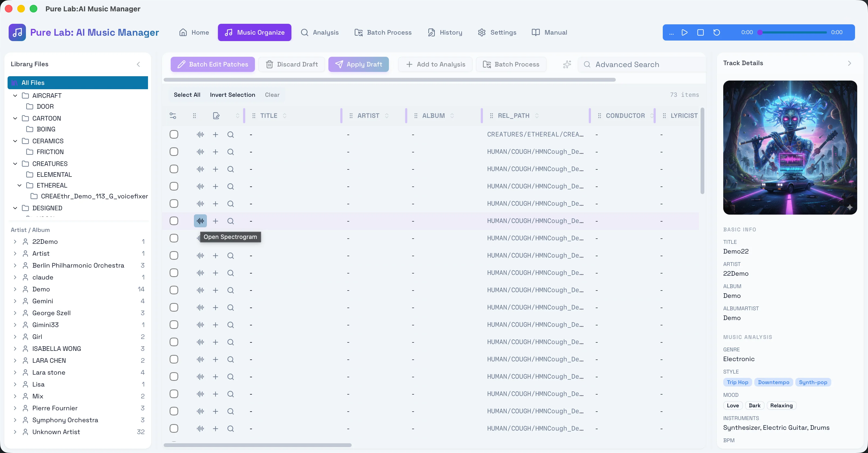
Task: Click the CONDUCTOR column drag handle
Action: tap(600, 116)
